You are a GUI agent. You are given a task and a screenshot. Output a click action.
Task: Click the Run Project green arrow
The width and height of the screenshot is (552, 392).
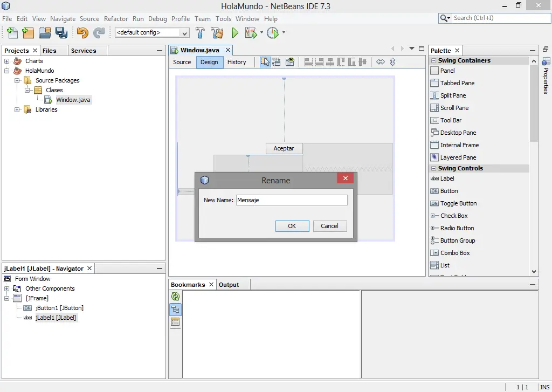[235, 32]
